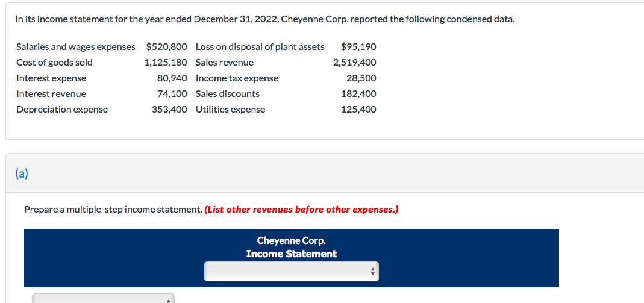Image resolution: width=644 pixels, height=303 pixels.
Task: Click the Salaries and wages expenses label
Action: tap(76, 47)
